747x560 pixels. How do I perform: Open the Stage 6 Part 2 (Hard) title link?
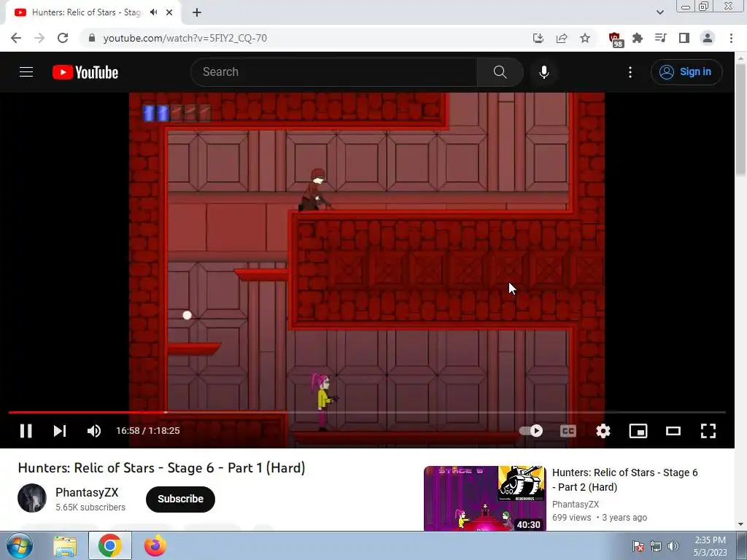[624, 480]
